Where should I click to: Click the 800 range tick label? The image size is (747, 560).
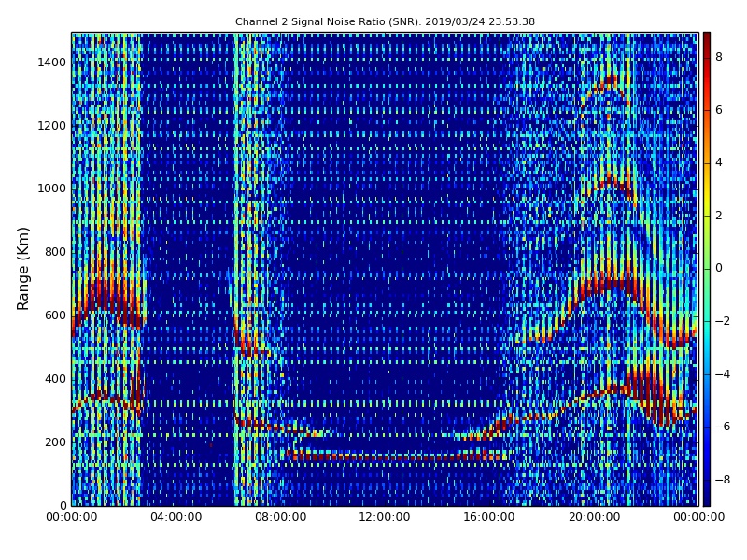(55, 252)
